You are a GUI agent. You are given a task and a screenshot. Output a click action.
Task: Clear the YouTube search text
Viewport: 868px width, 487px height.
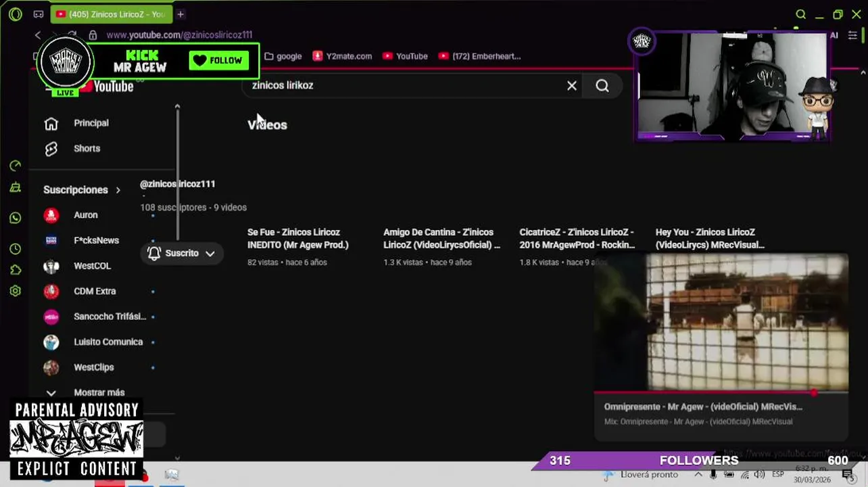572,86
